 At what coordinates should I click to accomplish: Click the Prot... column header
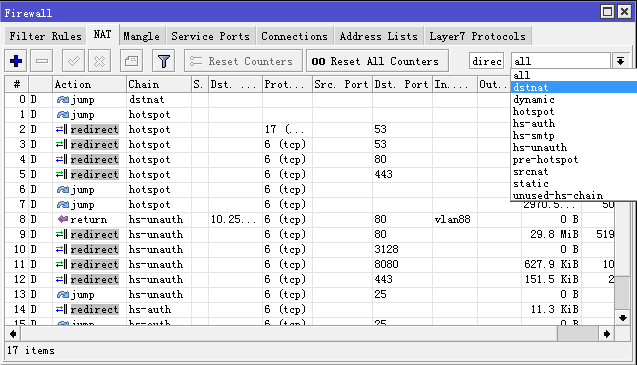pyautogui.click(x=287, y=85)
